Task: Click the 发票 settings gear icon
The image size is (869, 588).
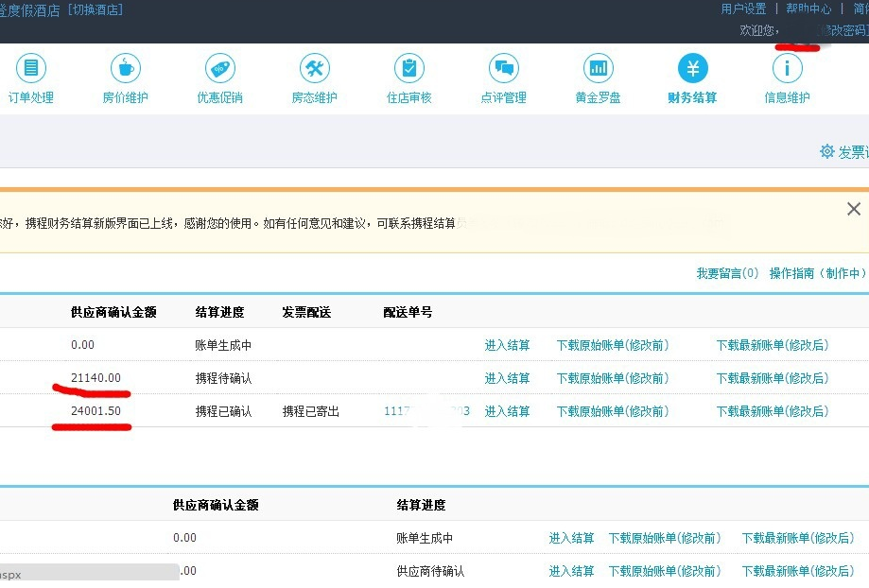Action: [826, 151]
